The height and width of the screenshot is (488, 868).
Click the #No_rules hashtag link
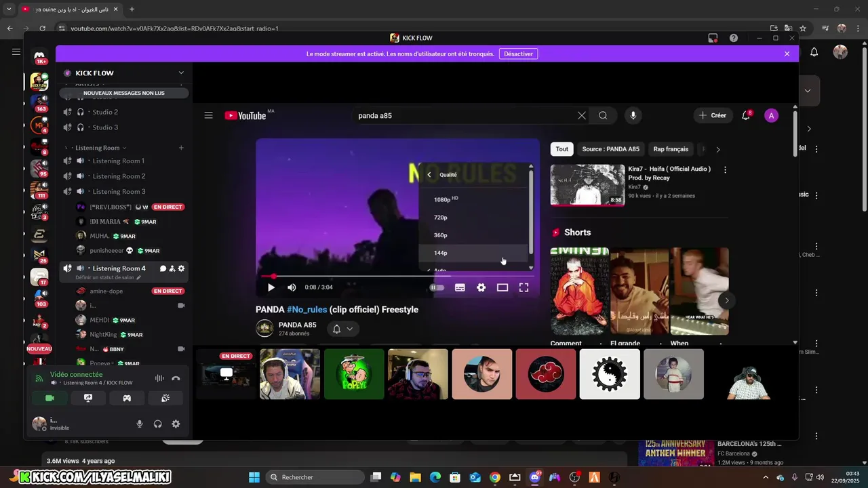point(307,310)
